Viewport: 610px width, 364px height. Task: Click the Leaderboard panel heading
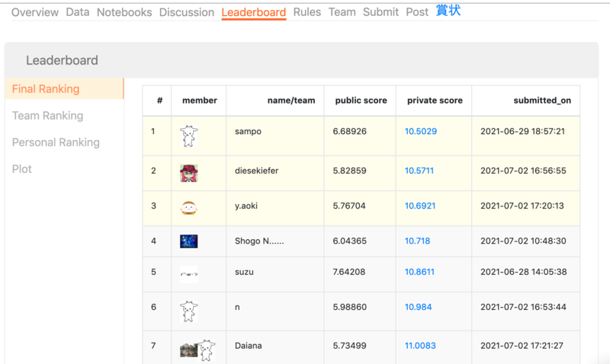tap(62, 60)
